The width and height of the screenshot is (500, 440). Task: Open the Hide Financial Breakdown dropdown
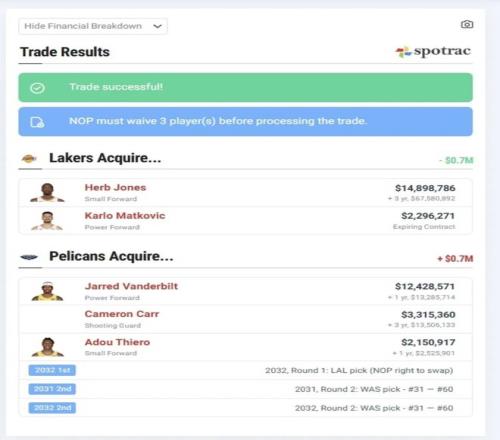tap(93, 26)
